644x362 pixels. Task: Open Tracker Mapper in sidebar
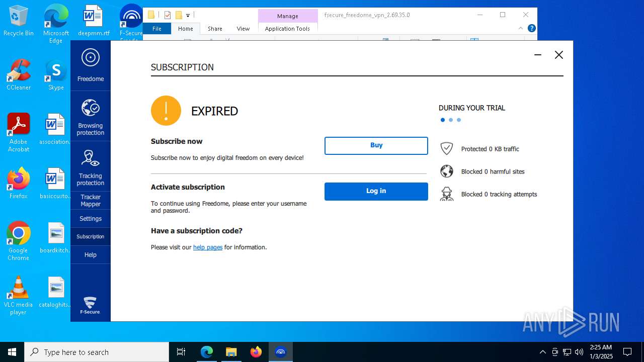coord(91,201)
